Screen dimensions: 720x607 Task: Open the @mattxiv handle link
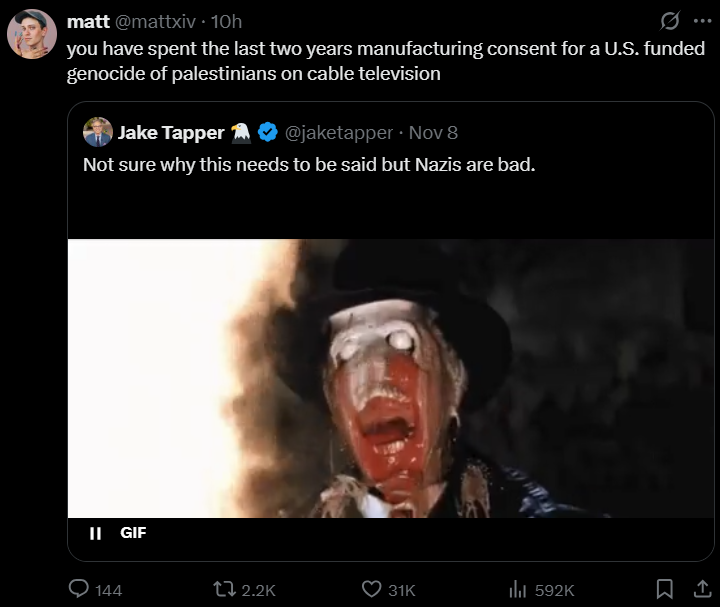[156, 21]
